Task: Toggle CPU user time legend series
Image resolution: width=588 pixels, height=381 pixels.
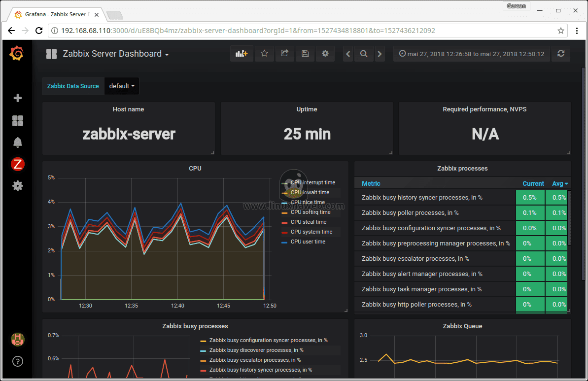Action: tap(308, 242)
